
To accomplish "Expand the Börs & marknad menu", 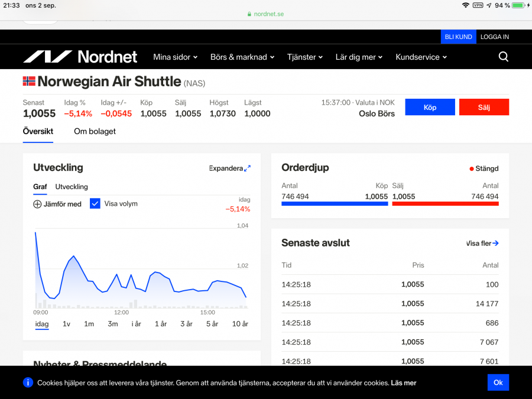I will pyautogui.click(x=242, y=57).
